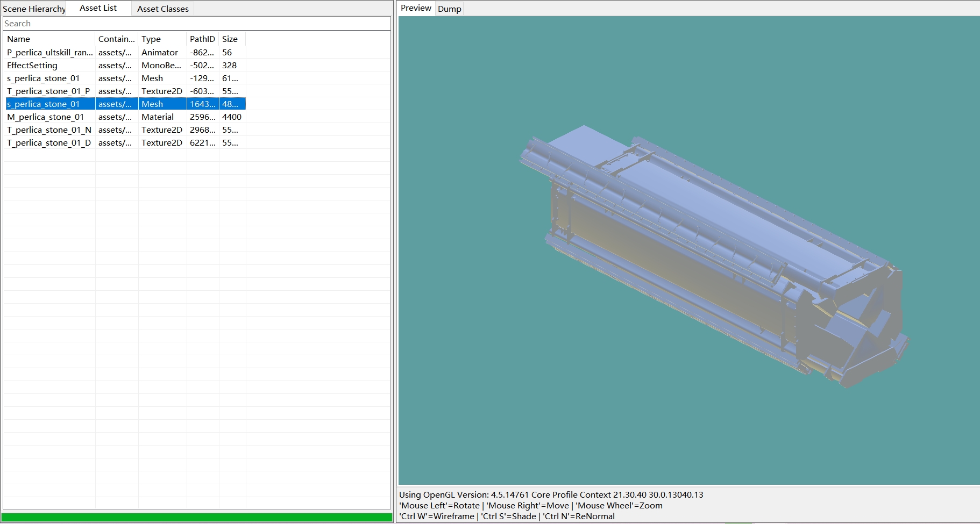The width and height of the screenshot is (980, 524).
Task: Sort assets by the Name column header
Action: click(x=49, y=39)
